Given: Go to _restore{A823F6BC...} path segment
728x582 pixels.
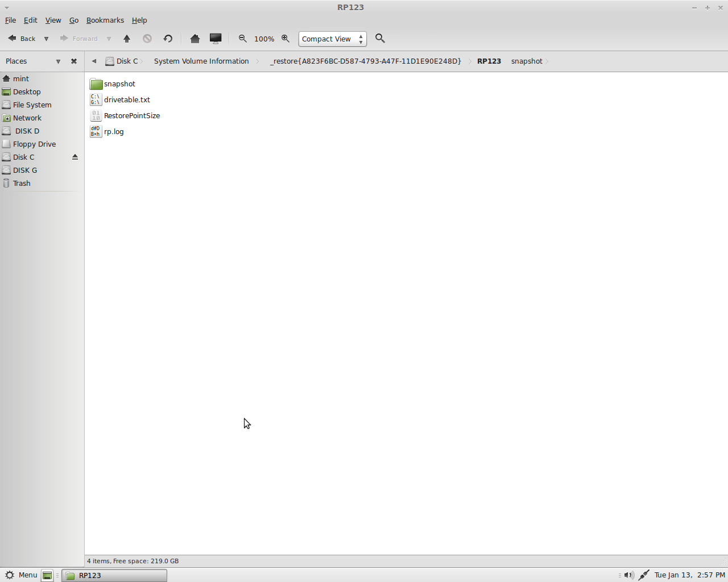Looking at the screenshot, I should click(x=365, y=61).
